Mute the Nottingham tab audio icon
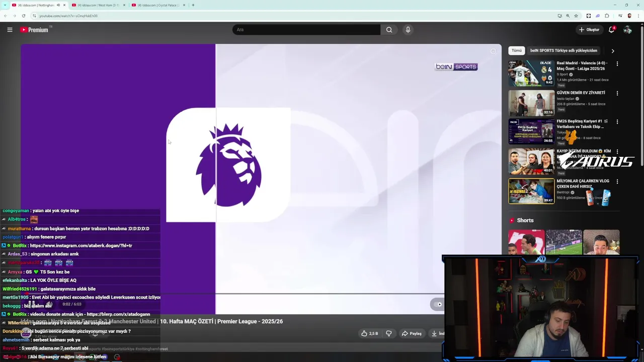Image resolution: width=644 pixels, height=362 pixels. tap(58, 5)
